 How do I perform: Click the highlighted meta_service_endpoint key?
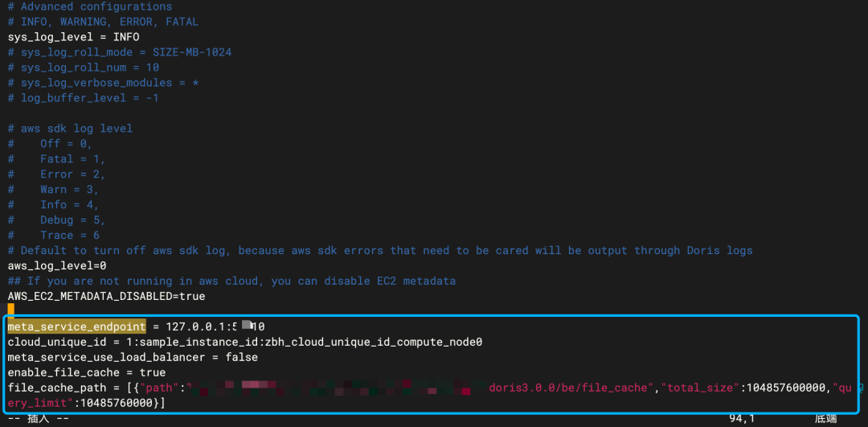click(x=77, y=326)
